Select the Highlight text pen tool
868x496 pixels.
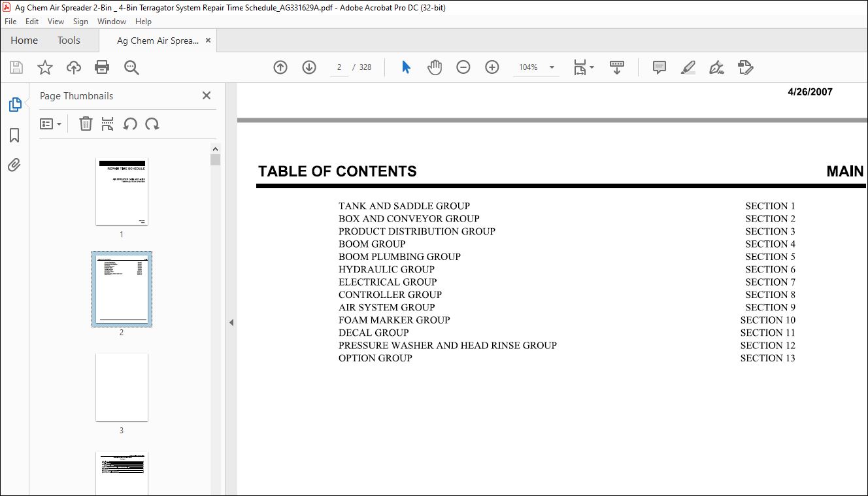688,67
